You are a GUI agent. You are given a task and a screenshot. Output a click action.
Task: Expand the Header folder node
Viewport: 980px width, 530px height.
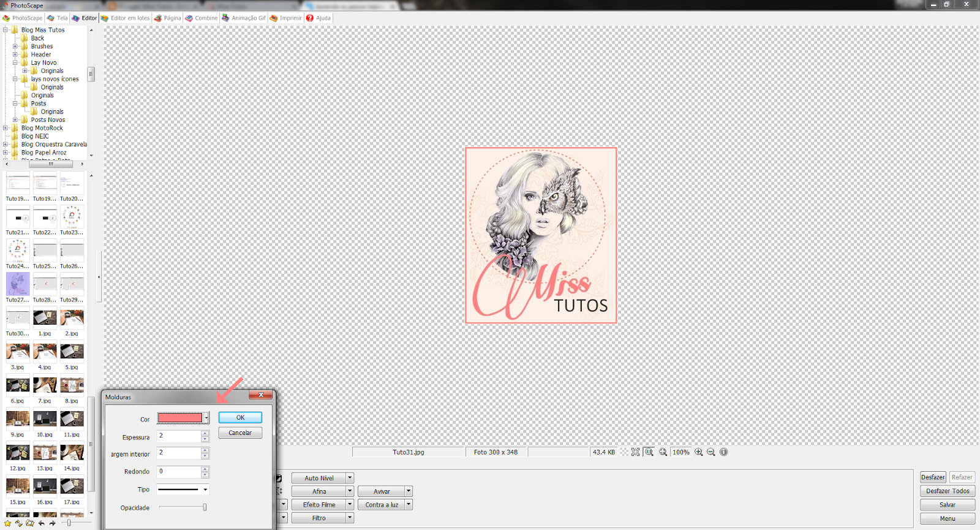point(15,55)
